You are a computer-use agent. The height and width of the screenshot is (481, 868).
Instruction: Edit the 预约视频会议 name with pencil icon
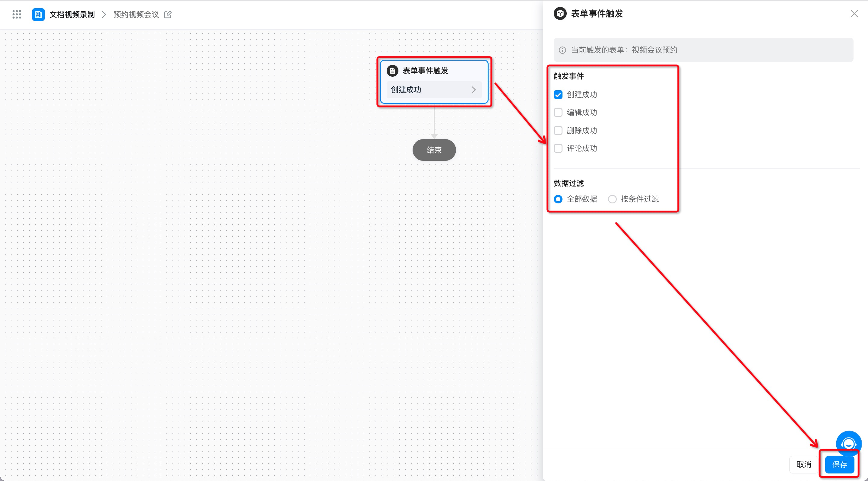pyautogui.click(x=168, y=14)
